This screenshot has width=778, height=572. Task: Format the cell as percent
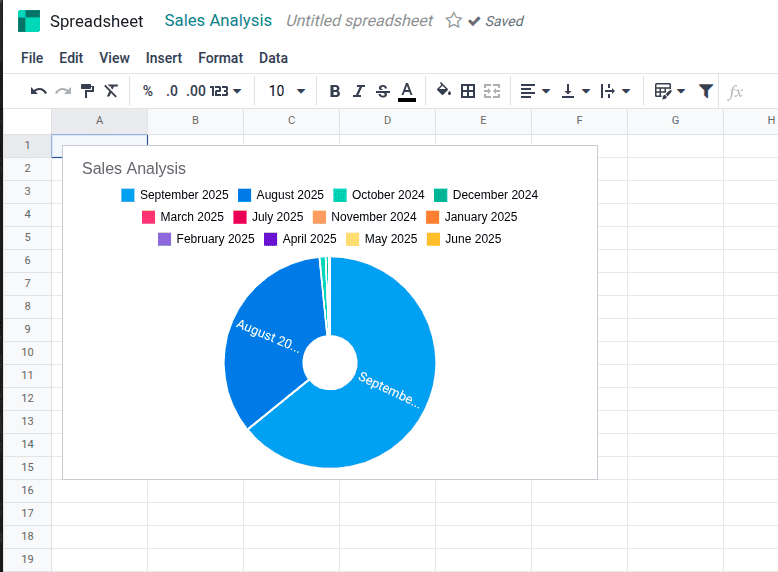(x=147, y=91)
